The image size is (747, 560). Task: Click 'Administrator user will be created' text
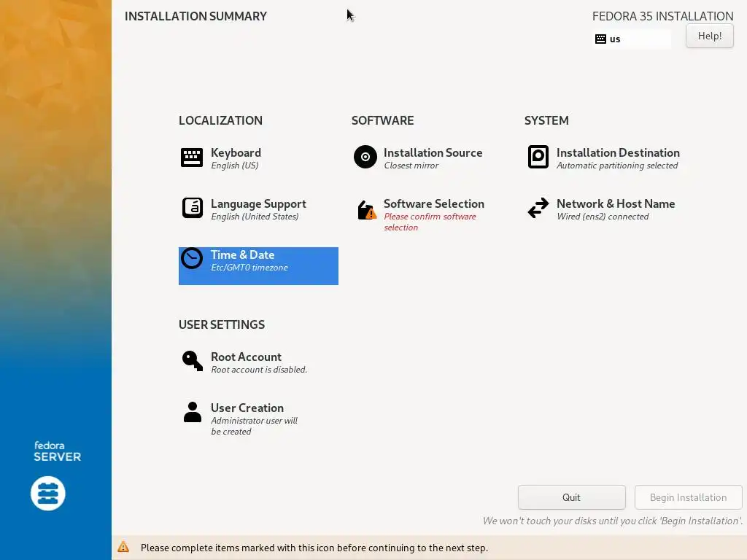(254, 426)
